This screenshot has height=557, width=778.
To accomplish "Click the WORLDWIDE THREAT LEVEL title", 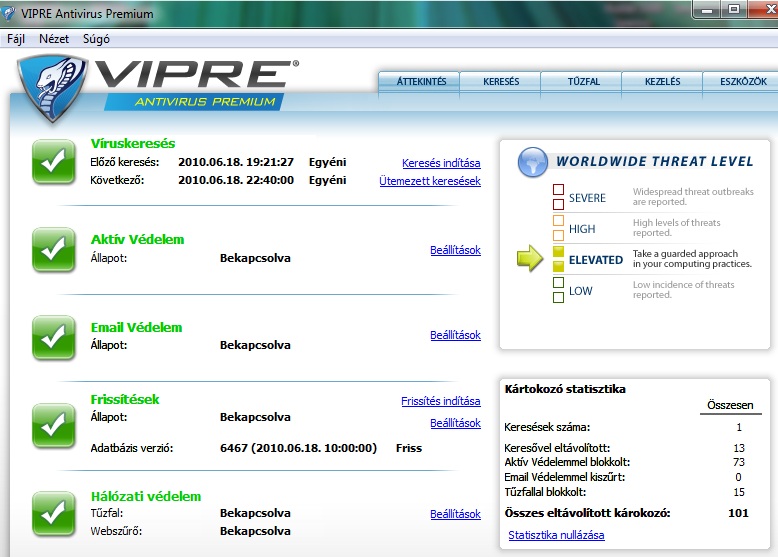I will [x=654, y=162].
